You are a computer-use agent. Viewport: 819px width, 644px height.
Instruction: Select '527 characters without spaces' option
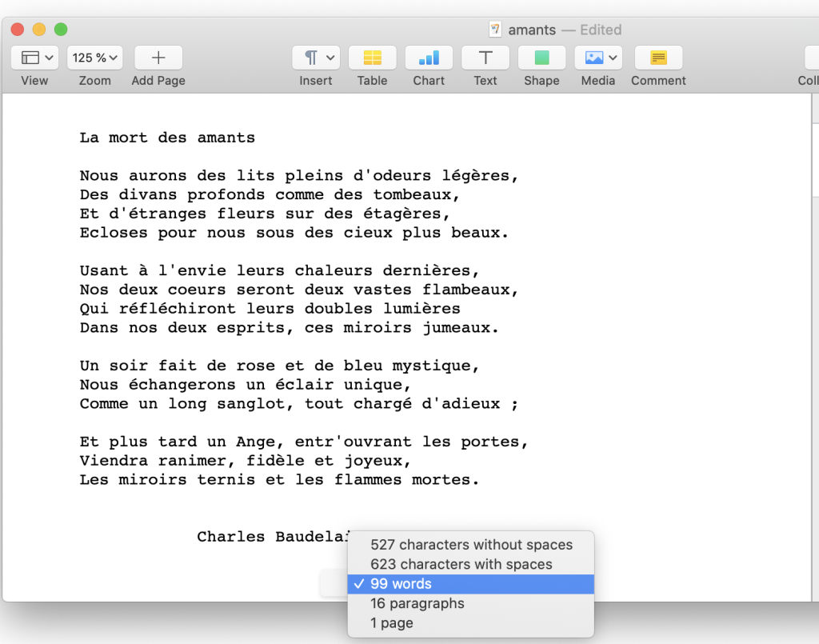click(x=470, y=545)
